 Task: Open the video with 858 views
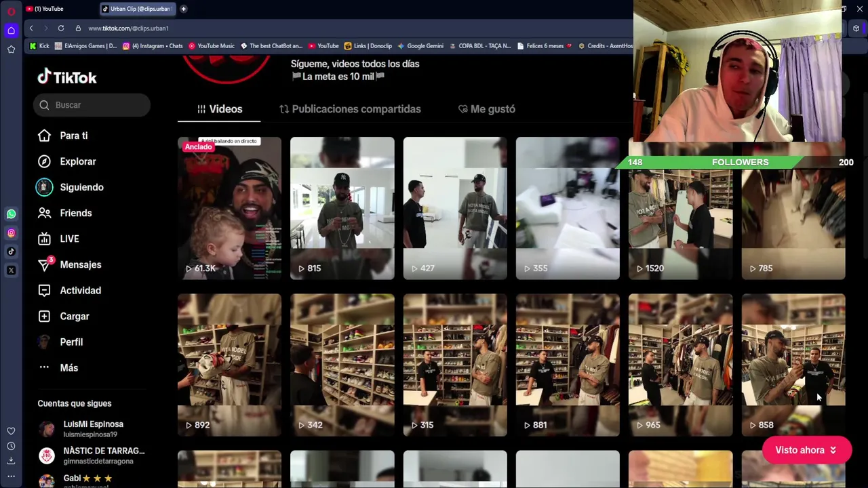[793, 365]
